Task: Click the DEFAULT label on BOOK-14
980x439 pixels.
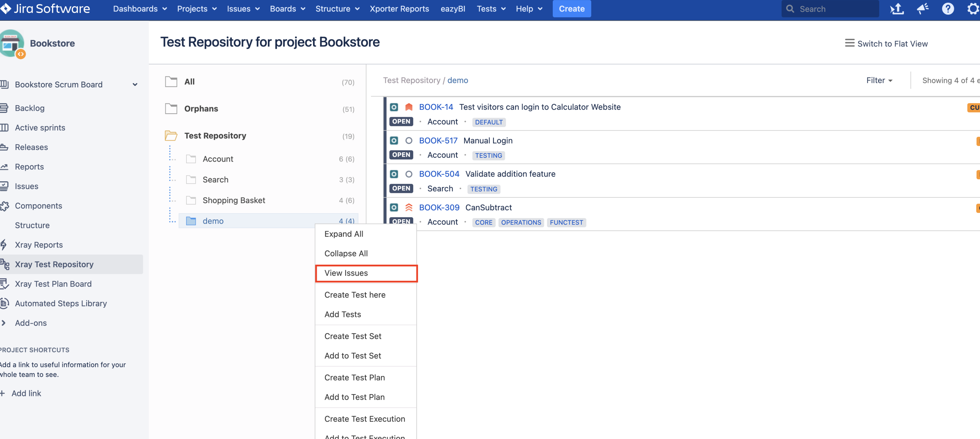Action: click(488, 122)
